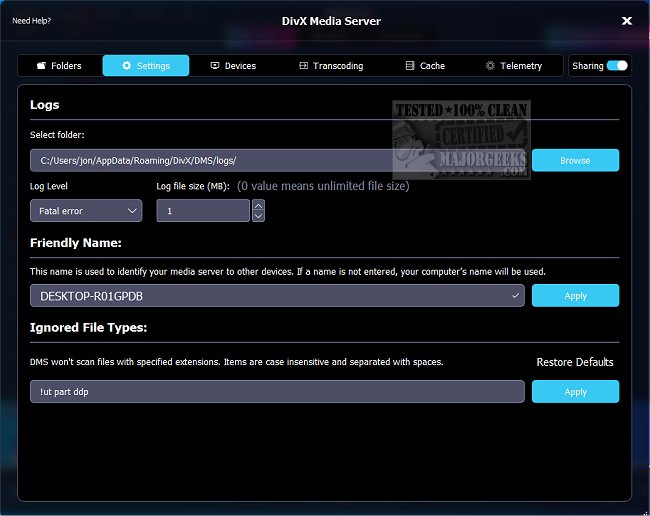Apply the Friendly Name
The height and width of the screenshot is (516, 650).
click(575, 296)
